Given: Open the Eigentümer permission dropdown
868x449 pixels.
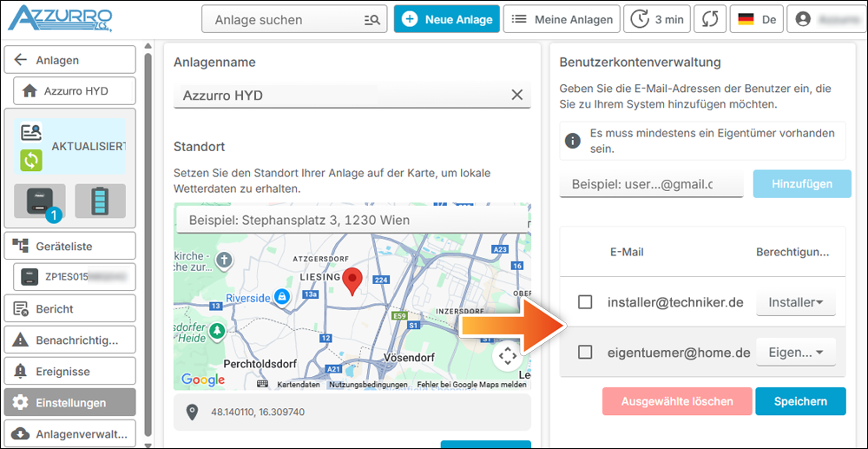Looking at the screenshot, I should pyautogui.click(x=795, y=352).
